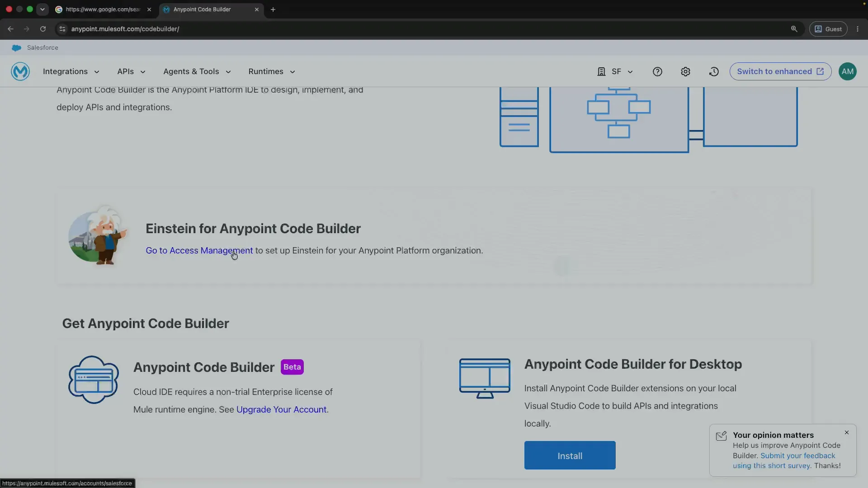The image size is (868, 488).
Task: Click the browser forward arrow
Action: click(27, 29)
